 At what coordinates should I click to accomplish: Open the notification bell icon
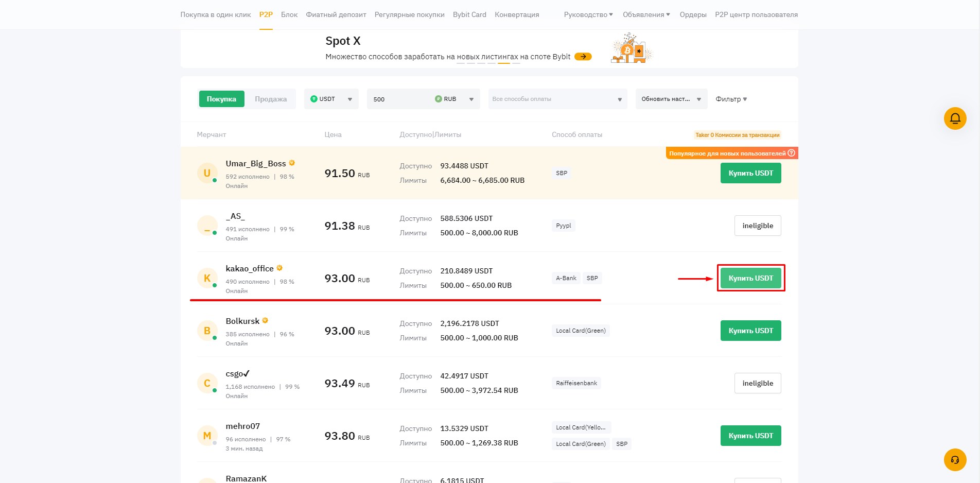(955, 118)
